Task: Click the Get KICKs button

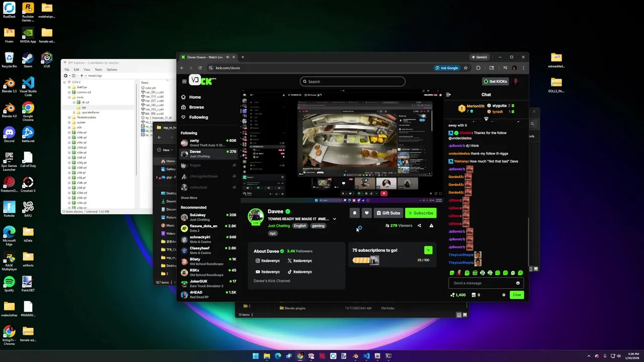Action: [x=495, y=81]
